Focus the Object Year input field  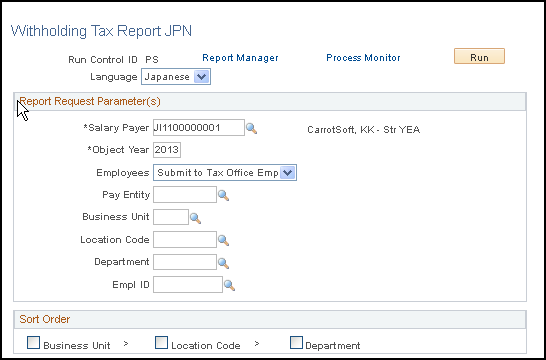point(167,150)
